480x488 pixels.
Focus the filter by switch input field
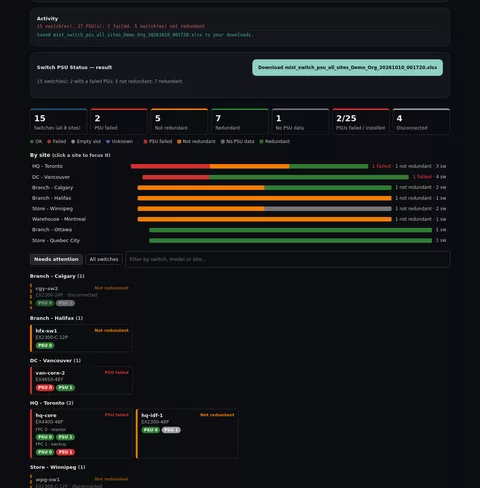tap(287, 259)
